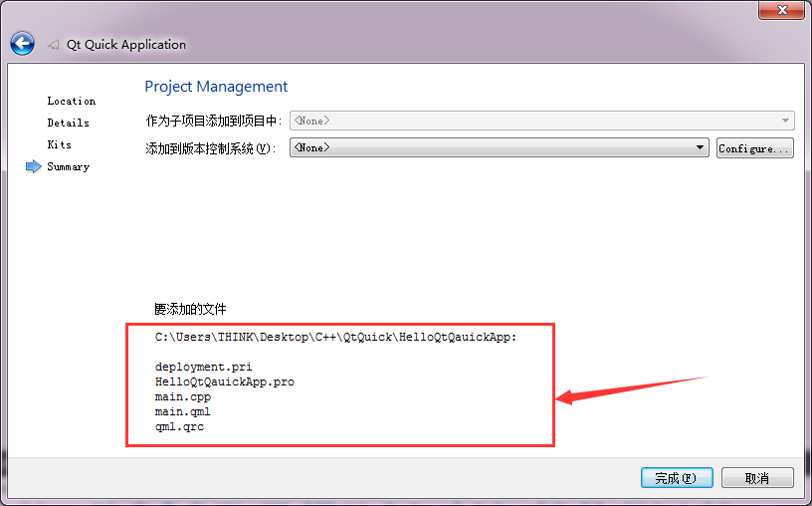Click the HelloQtQauickApp.pro file name
The image size is (812, 506).
tap(225, 382)
